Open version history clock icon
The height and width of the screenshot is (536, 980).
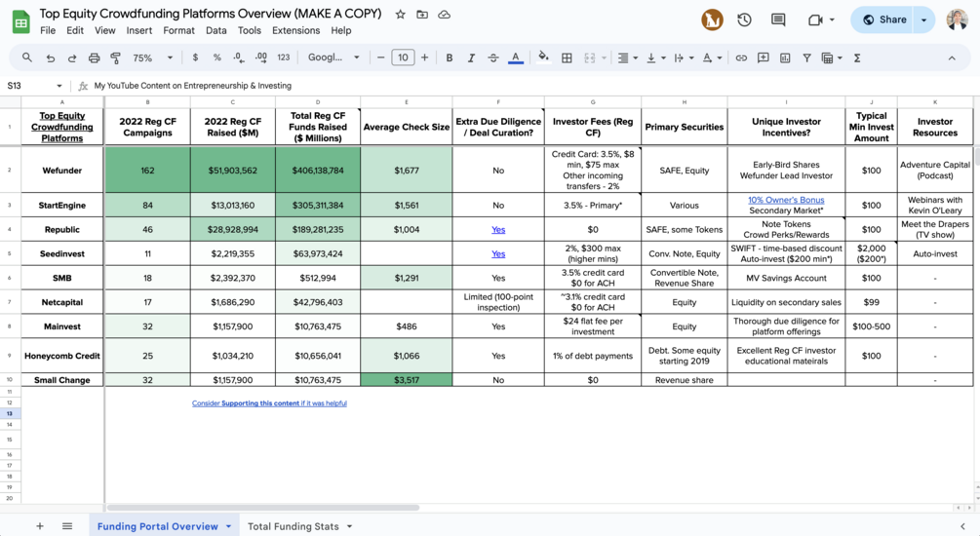click(x=744, y=20)
